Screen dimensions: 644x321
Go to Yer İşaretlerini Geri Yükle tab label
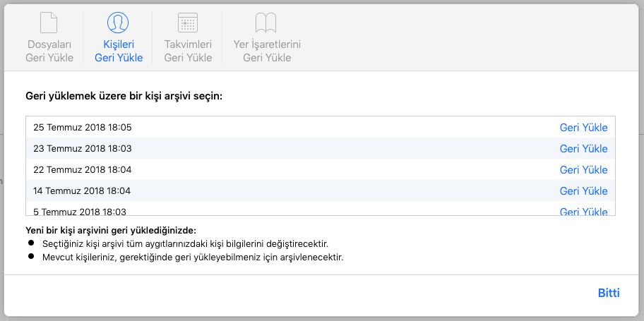click(x=267, y=51)
